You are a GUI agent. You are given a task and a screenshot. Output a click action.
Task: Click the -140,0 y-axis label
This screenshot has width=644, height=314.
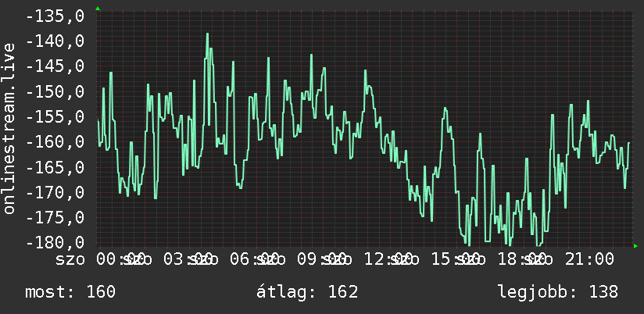[55, 41]
